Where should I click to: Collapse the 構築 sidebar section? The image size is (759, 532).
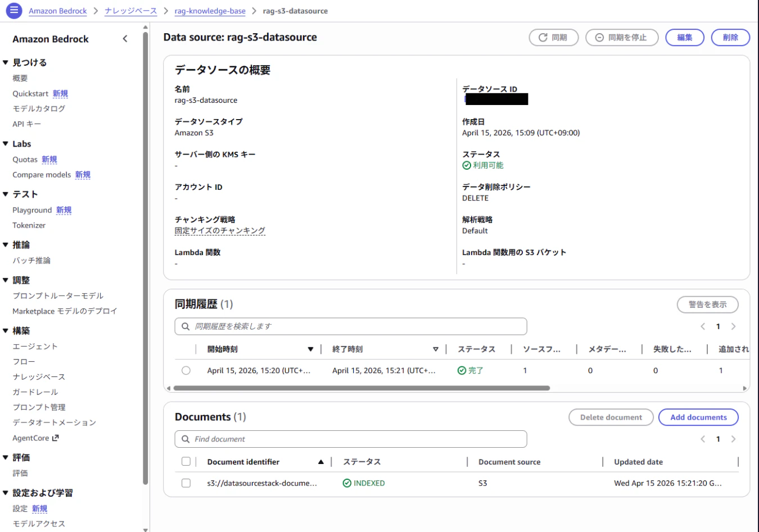6,330
